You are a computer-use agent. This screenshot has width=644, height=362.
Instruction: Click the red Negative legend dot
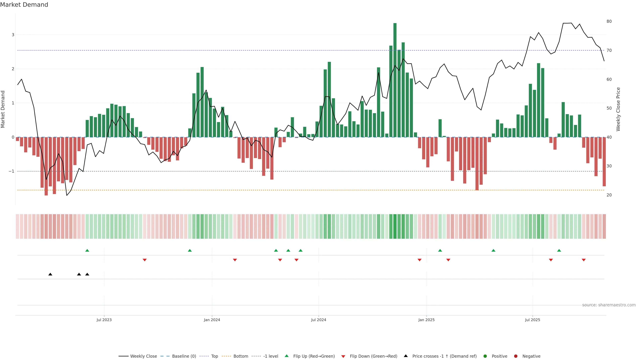(516, 356)
